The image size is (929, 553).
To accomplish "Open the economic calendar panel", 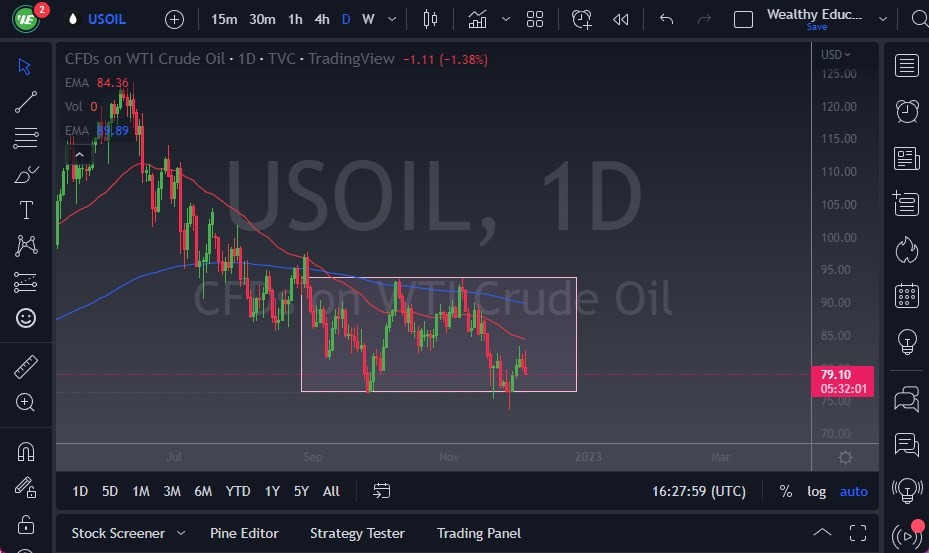I will (906, 296).
